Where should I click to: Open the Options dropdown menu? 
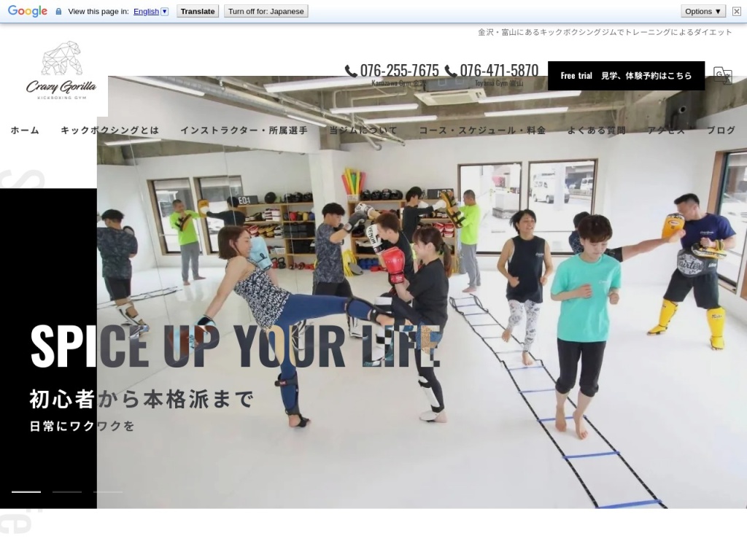(x=703, y=12)
